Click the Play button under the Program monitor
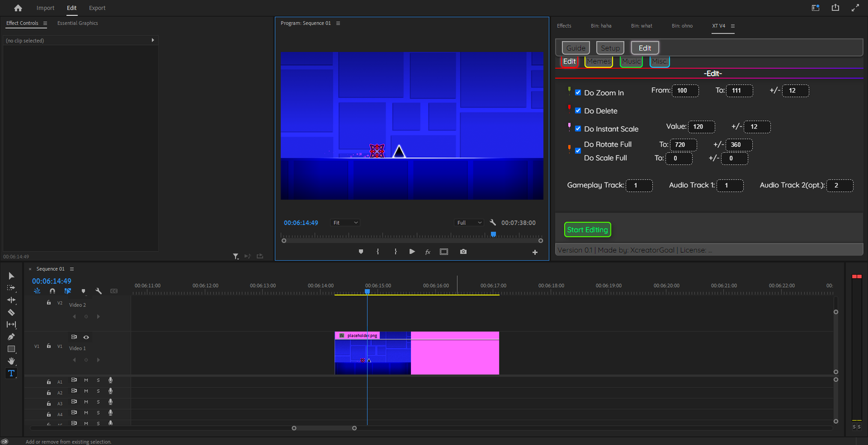This screenshot has height=445, width=868. click(x=411, y=252)
